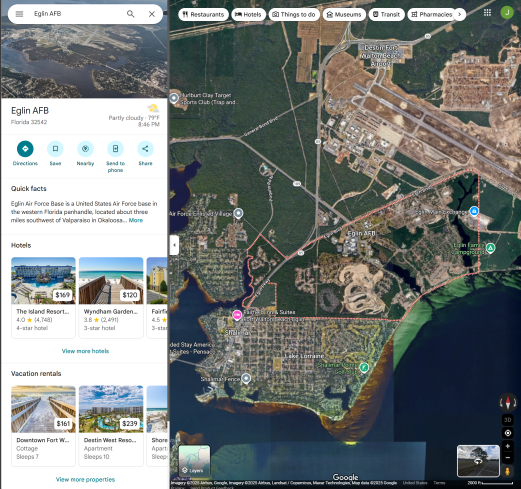521x489 pixels.
Task: Filter map by Museums
Action: click(x=344, y=14)
